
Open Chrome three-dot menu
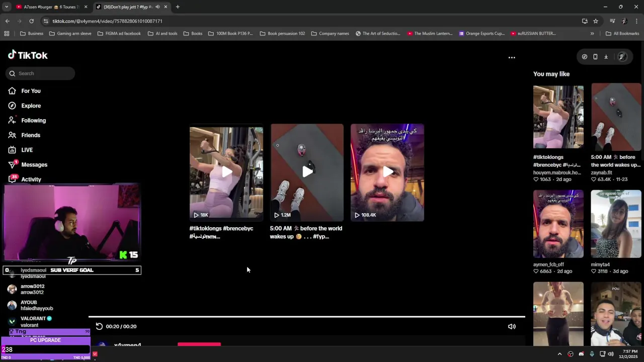click(x=636, y=21)
